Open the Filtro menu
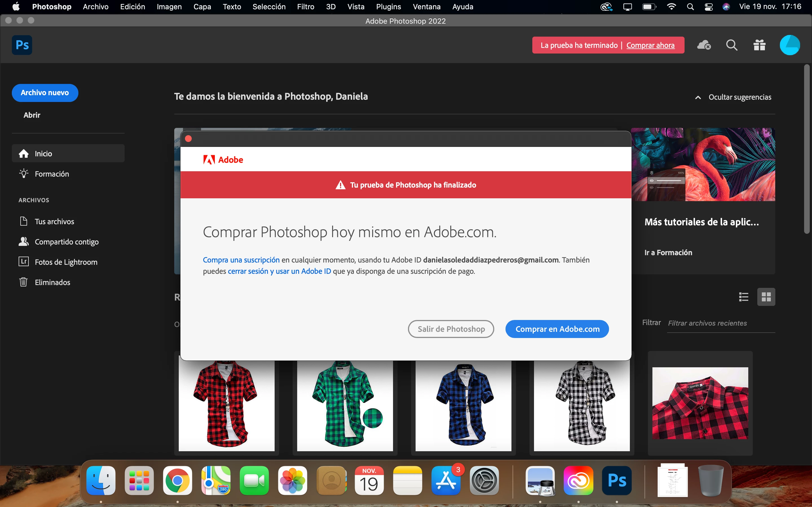 [305, 7]
